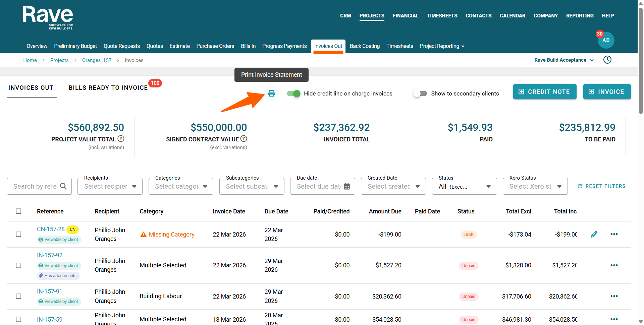Image resolution: width=644 pixels, height=325 pixels.
Task: Enable Show to secondary clients switch
Action: tap(420, 93)
